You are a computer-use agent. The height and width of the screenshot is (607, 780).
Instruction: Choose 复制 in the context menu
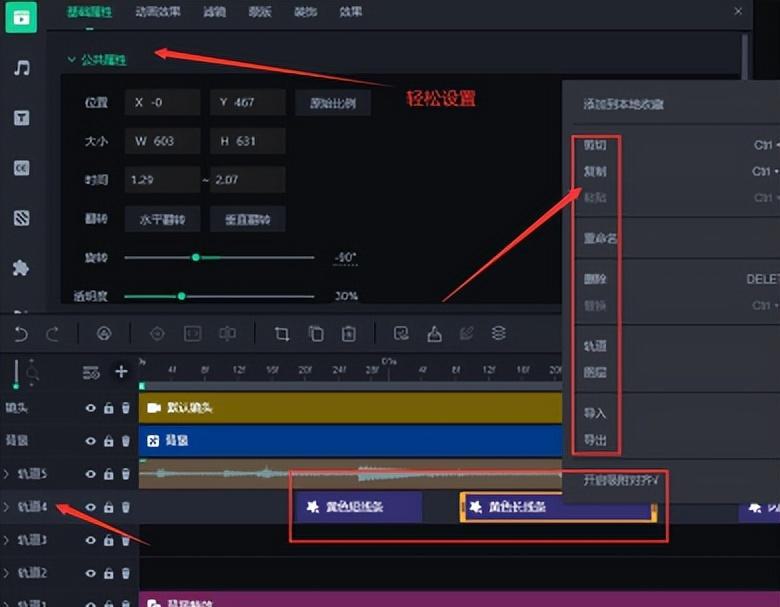tap(595, 171)
